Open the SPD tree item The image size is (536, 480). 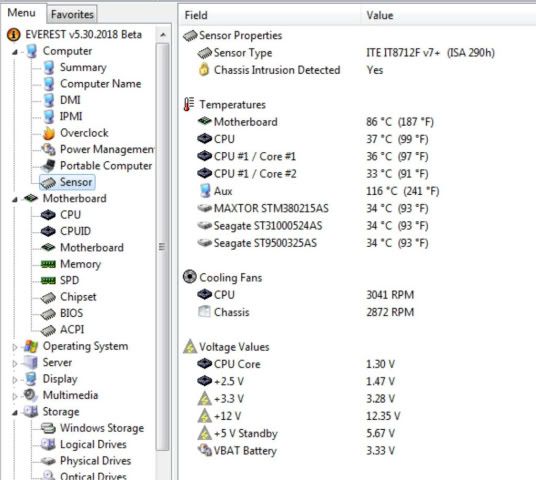[x=69, y=280]
